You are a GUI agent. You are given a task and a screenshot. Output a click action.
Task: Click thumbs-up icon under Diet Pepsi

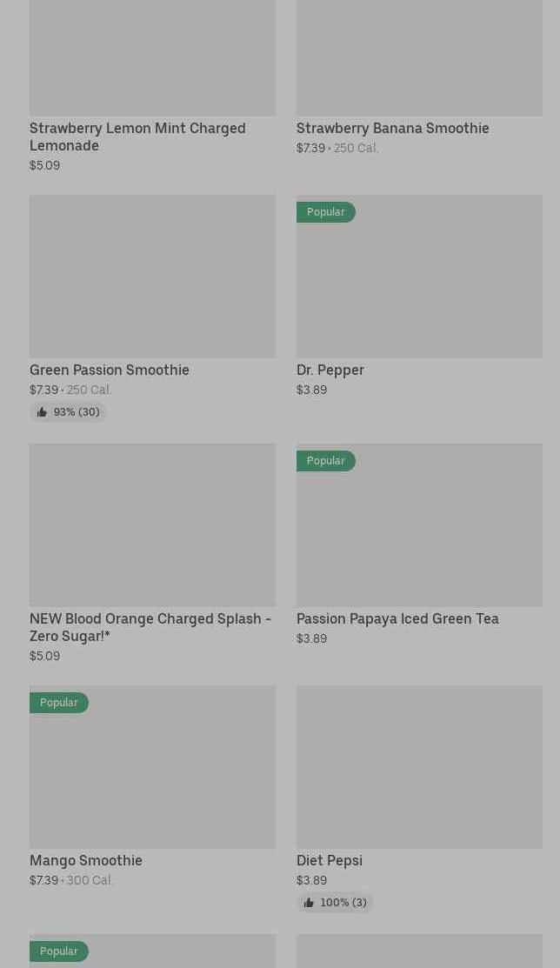[x=309, y=903]
